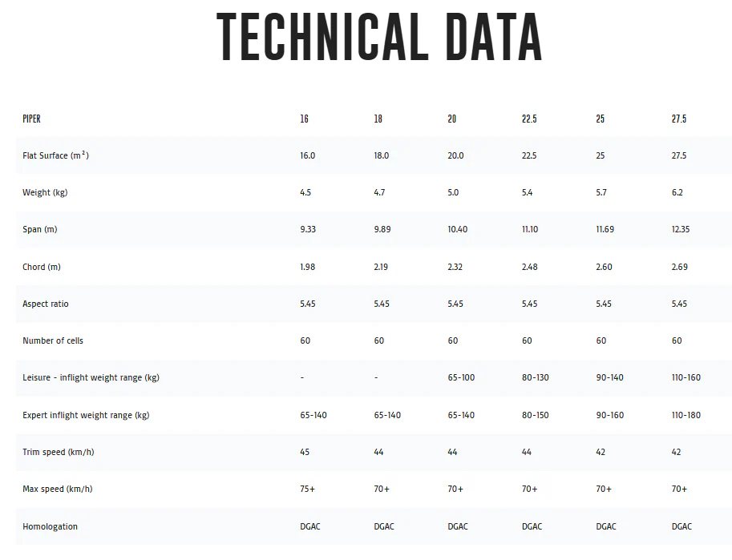This screenshot has width=732, height=560.
Task: Click the Aspect ratio row label
Action: tap(45, 304)
